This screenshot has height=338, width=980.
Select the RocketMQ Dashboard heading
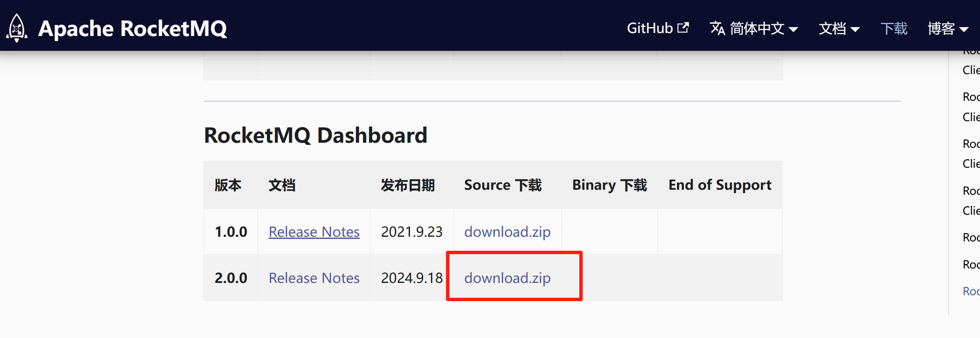tap(316, 136)
